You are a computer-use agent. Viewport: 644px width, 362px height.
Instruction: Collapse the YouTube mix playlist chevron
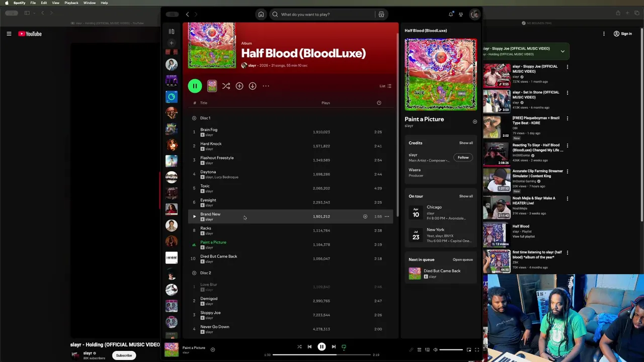(562, 51)
